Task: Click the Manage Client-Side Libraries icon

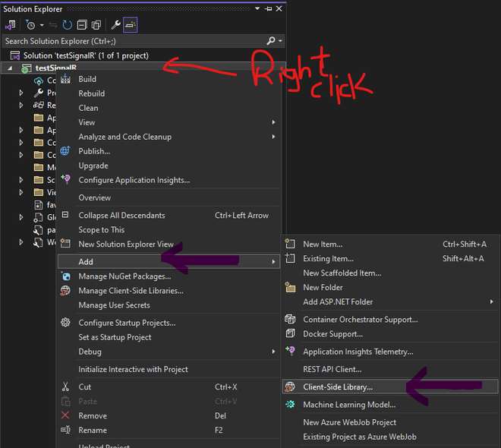Action: (x=65, y=291)
